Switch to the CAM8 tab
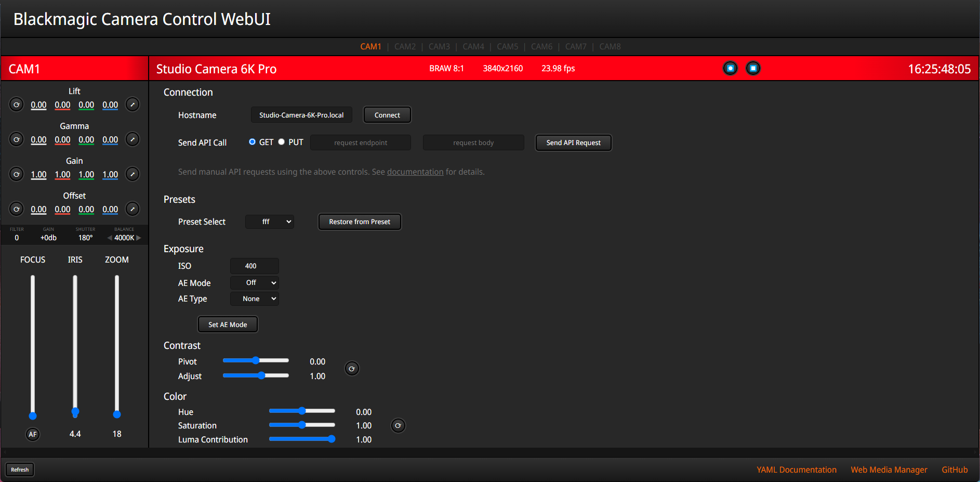Screen dimensions: 980x482 (x=610, y=47)
